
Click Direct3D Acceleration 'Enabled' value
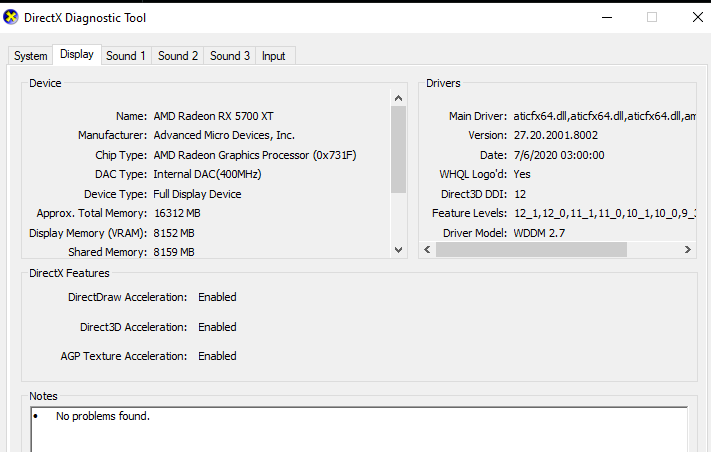217,327
